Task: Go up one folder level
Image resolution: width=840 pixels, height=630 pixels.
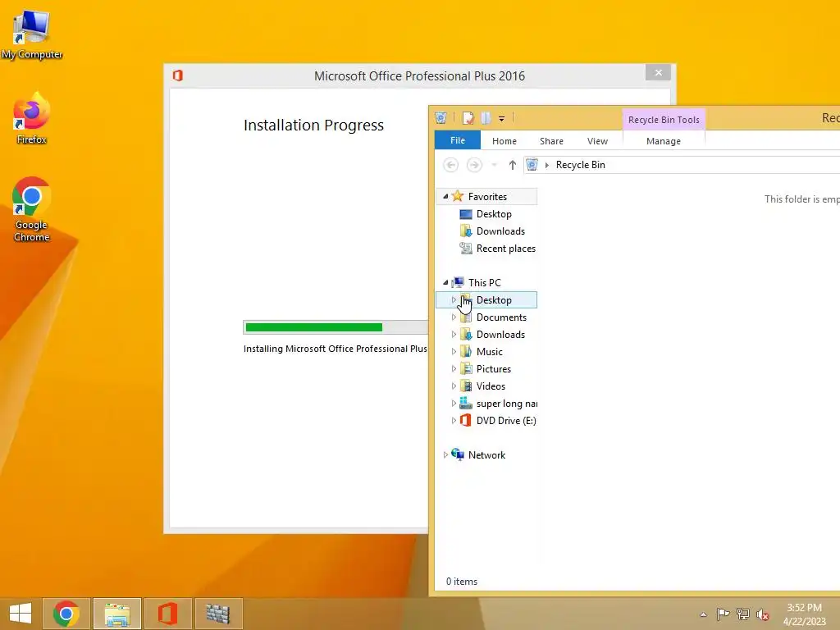Action: click(x=512, y=165)
